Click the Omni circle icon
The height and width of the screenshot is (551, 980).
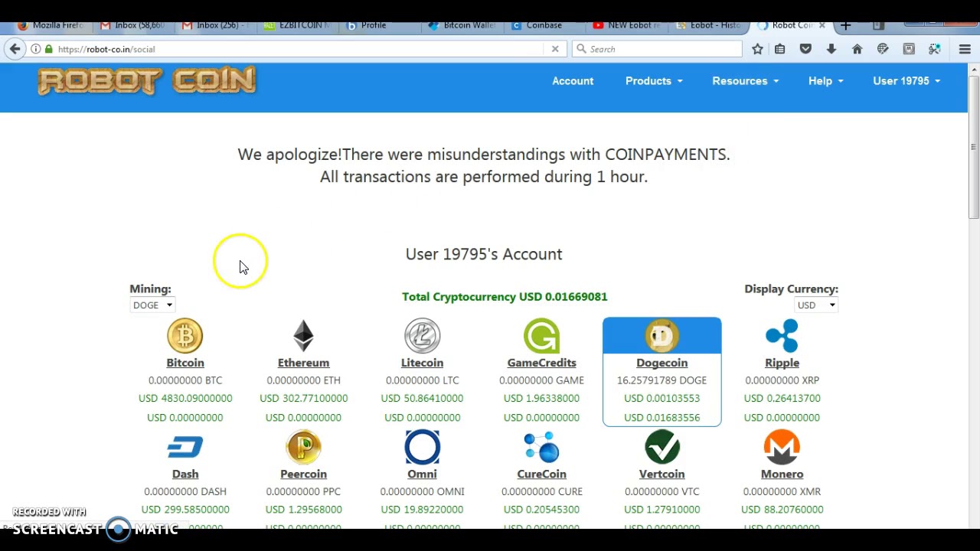pos(422,448)
